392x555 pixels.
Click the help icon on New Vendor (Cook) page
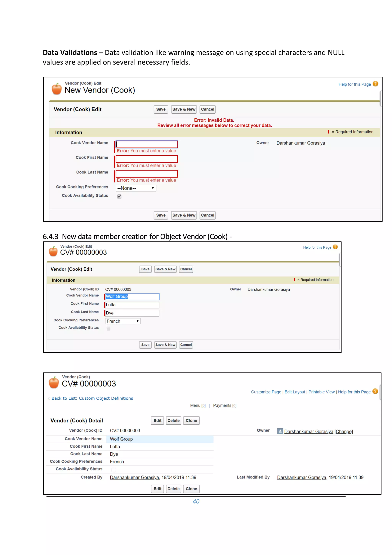click(x=375, y=84)
